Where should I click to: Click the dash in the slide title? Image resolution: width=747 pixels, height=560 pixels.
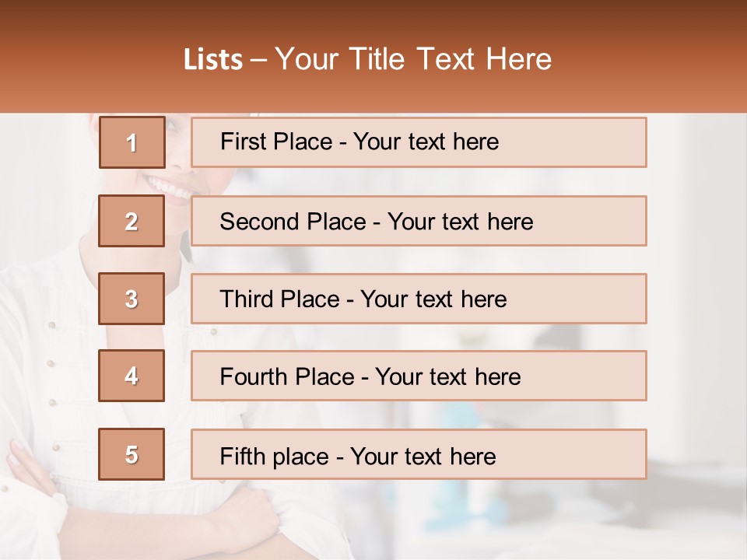pos(258,60)
